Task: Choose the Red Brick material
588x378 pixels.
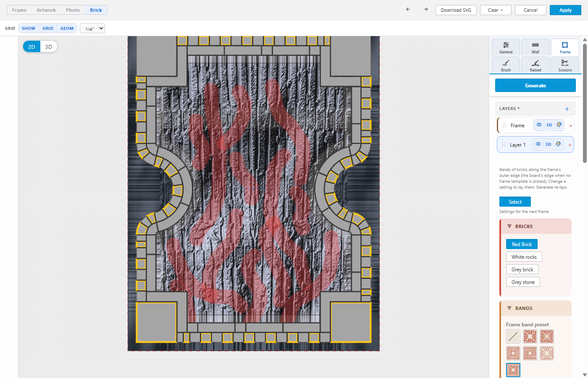Action: (x=522, y=244)
